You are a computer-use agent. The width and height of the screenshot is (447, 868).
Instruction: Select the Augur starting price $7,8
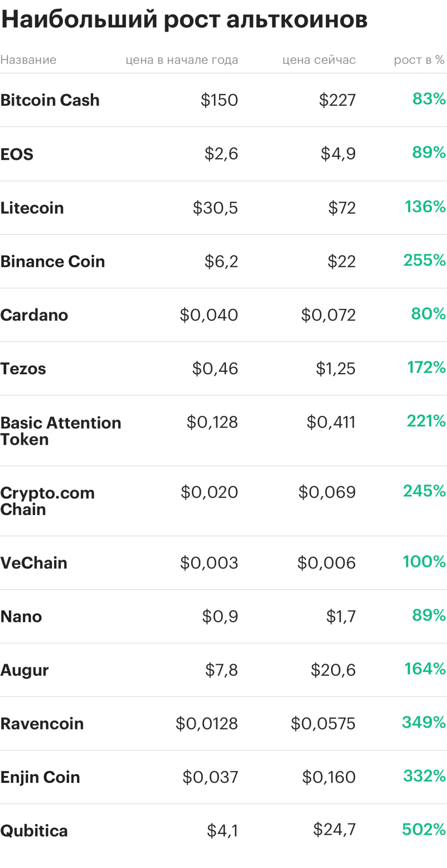point(221,670)
